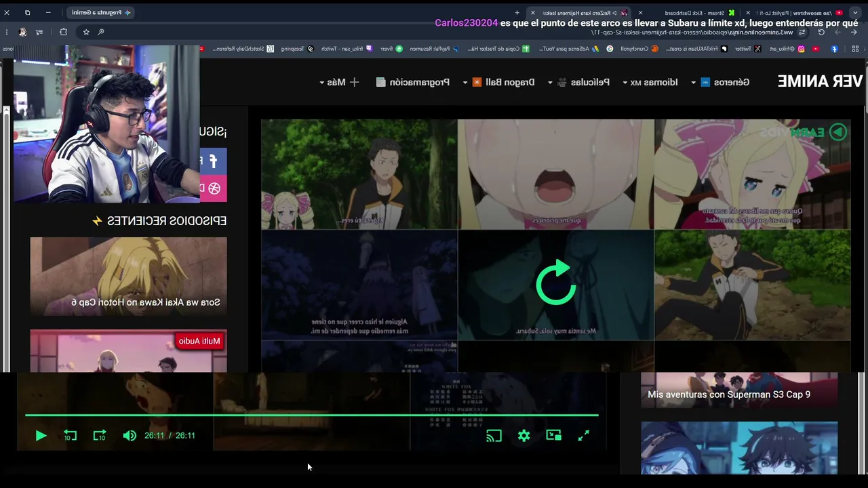Viewport: 868px width, 488px height.
Task: Open the FrikTAKUsan is creat... bookmark
Action: pos(696,49)
